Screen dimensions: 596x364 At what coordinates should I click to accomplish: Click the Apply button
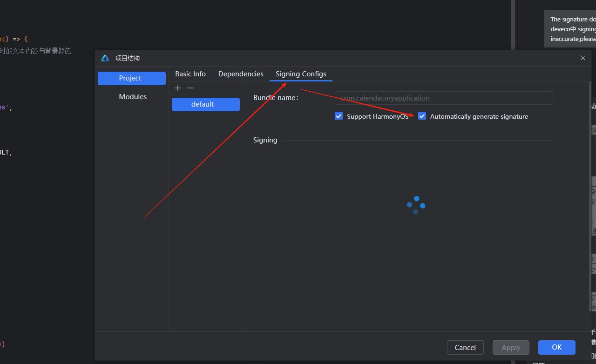[x=511, y=347]
